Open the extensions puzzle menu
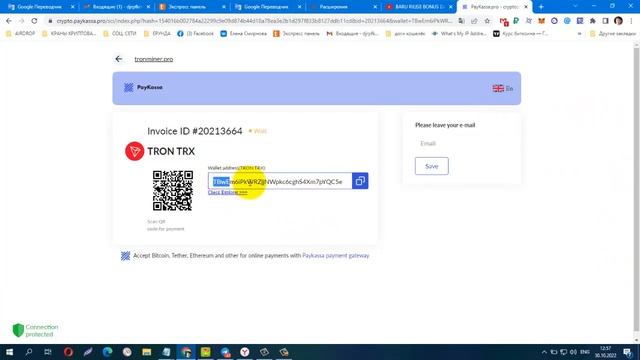Viewport: 640px width, 360px height. pyautogui.click(x=593, y=21)
